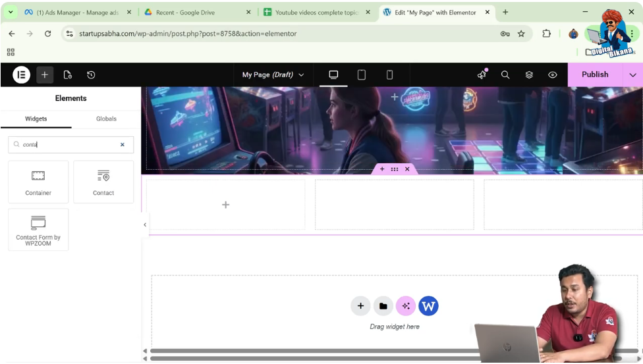The height and width of the screenshot is (364, 643).
Task: Expand the Publish options arrow
Action: [632, 75]
